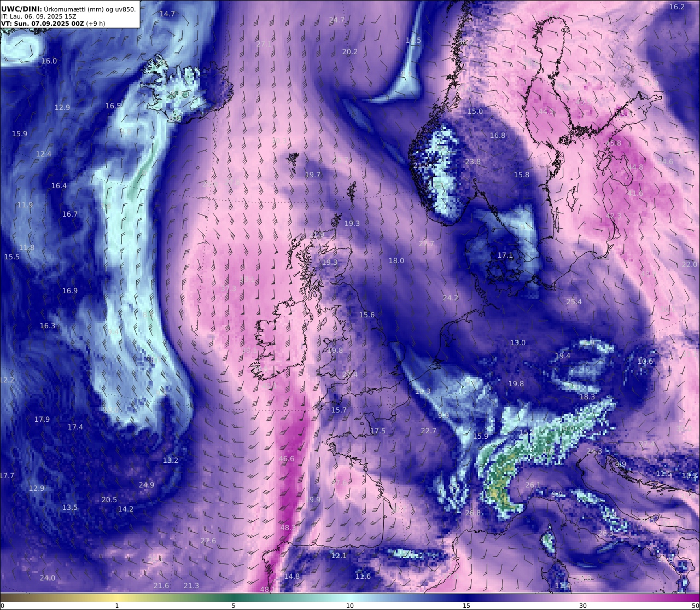Click the map value 16.3
The width and height of the screenshot is (700, 610).
pos(48,326)
